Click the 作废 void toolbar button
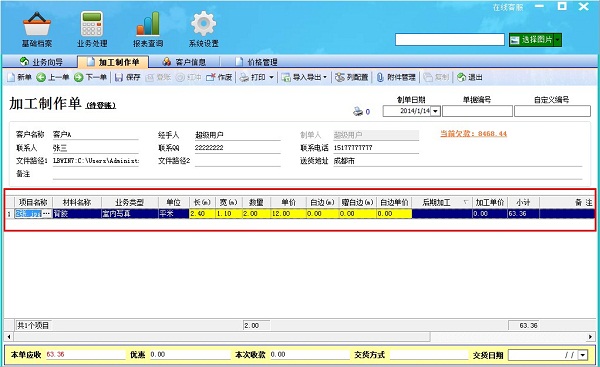This screenshot has height=367, width=600. (x=219, y=77)
